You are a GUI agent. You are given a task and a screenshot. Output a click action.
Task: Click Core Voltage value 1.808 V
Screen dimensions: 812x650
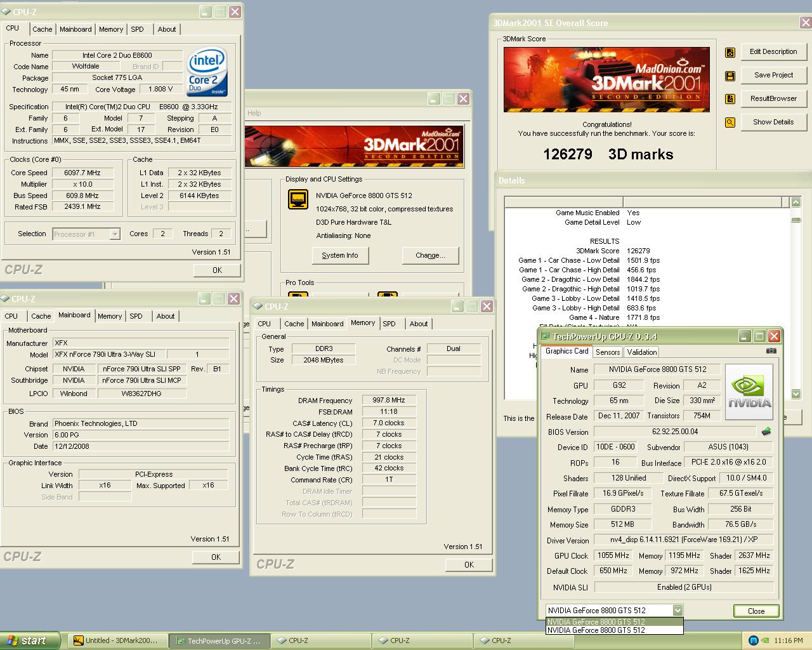click(160, 90)
